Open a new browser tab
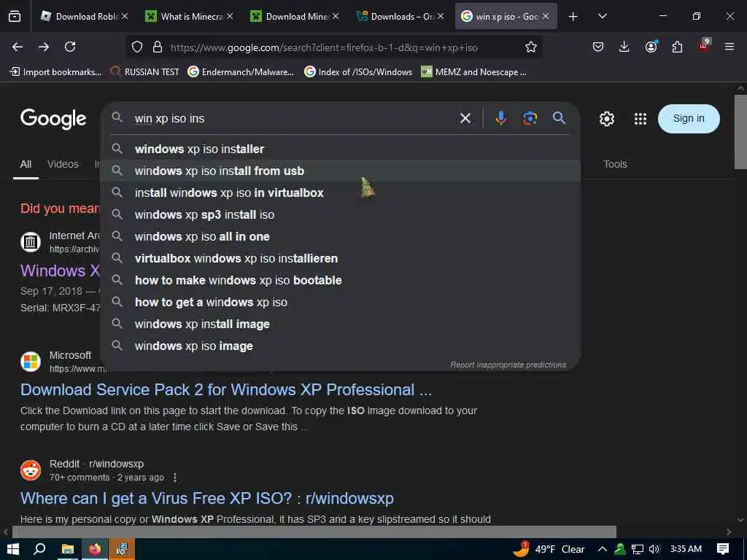 [x=573, y=17]
